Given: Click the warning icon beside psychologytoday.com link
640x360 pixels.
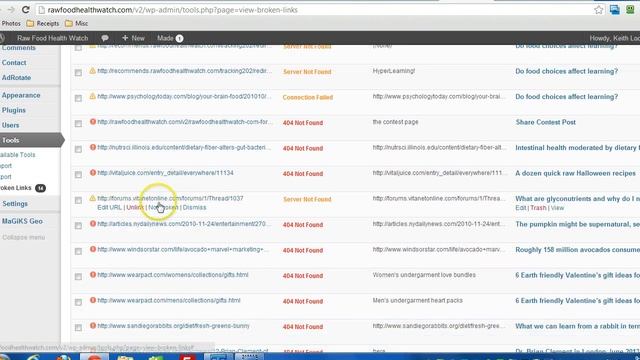Looking at the screenshot, I should pyautogui.click(x=93, y=96).
